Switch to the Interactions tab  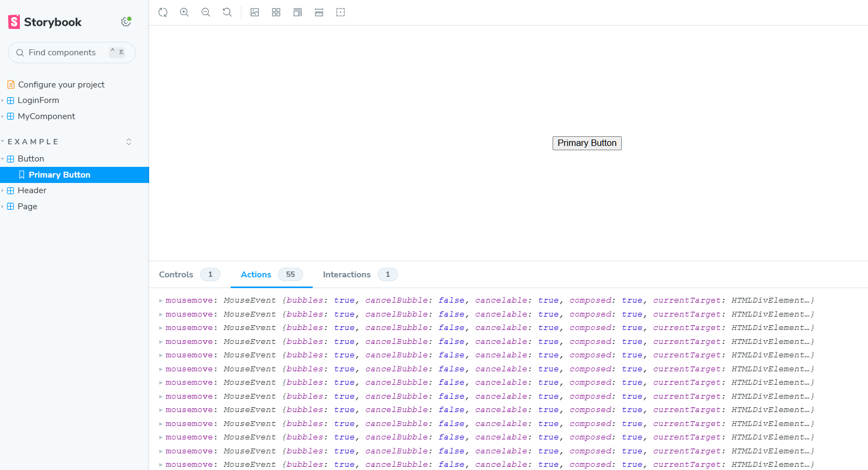point(360,275)
